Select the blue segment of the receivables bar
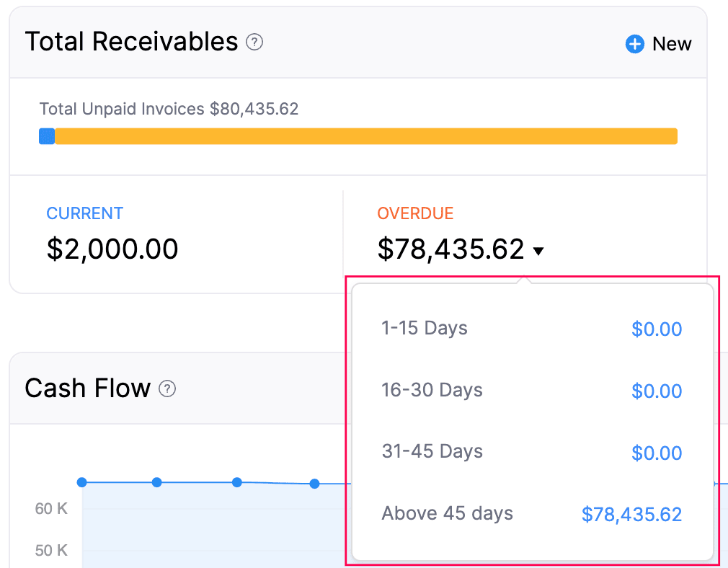This screenshot has height=568, width=728. [x=46, y=136]
